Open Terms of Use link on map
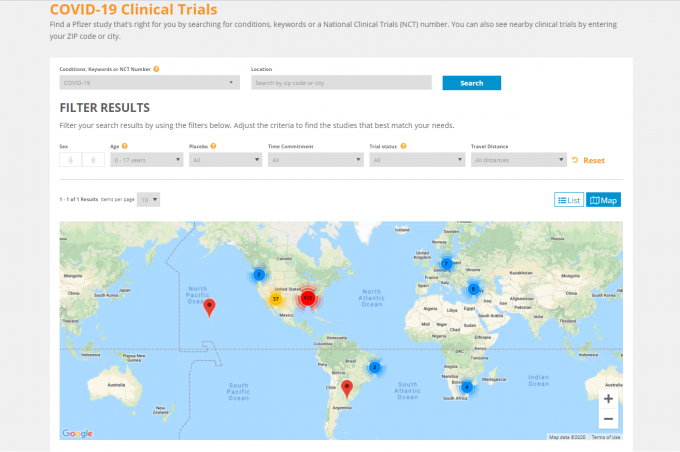 (606, 437)
